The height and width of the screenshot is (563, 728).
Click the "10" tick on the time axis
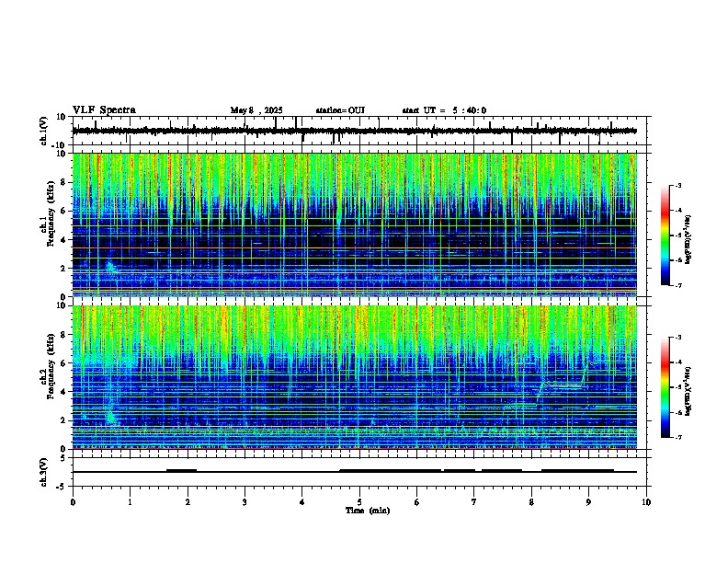(x=646, y=501)
